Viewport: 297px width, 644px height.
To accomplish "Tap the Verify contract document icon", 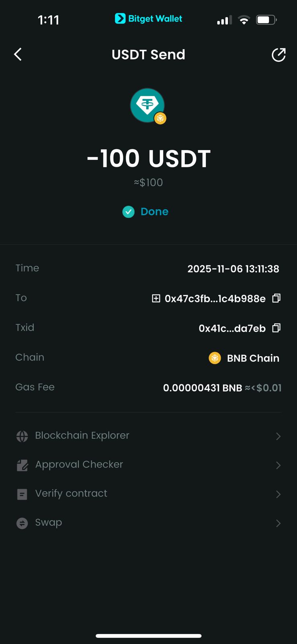I will coord(22,494).
